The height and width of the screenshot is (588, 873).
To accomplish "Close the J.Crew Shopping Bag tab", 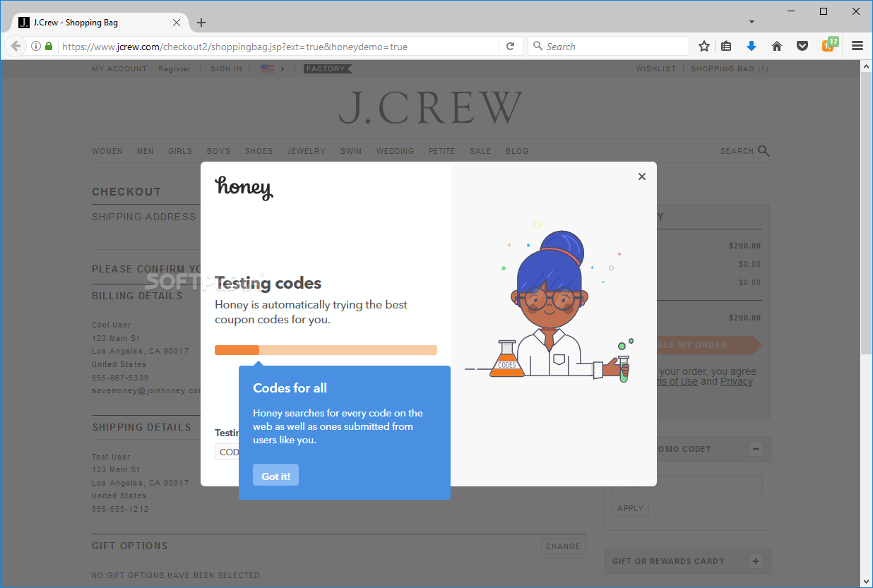I will [177, 23].
